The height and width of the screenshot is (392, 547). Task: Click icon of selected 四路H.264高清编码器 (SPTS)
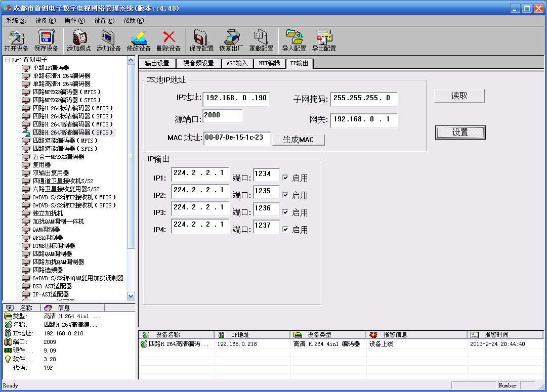point(26,132)
